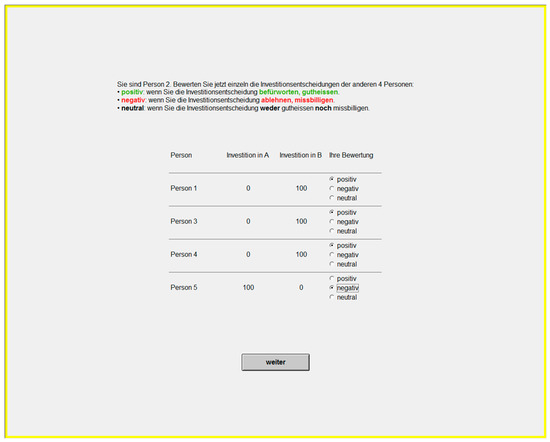Image resolution: width=550 pixels, height=442 pixels.
Task: Mark Person 4 as positiv
Action: (331, 245)
